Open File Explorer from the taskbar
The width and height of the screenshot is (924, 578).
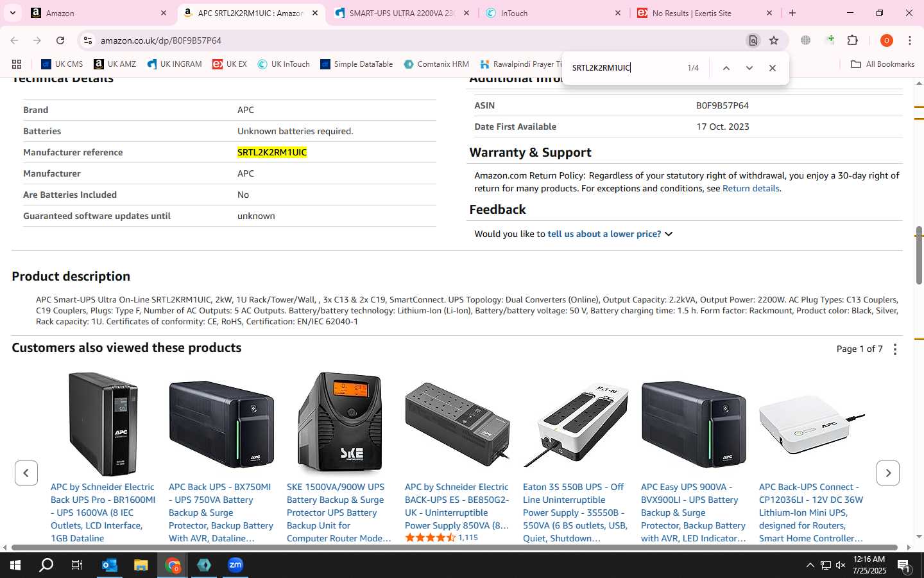(141, 565)
